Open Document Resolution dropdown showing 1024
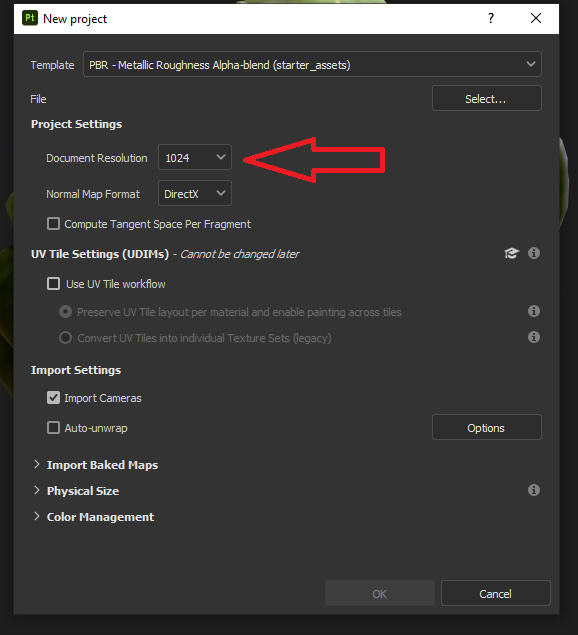The width and height of the screenshot is (578, 635). pos(195,157)
